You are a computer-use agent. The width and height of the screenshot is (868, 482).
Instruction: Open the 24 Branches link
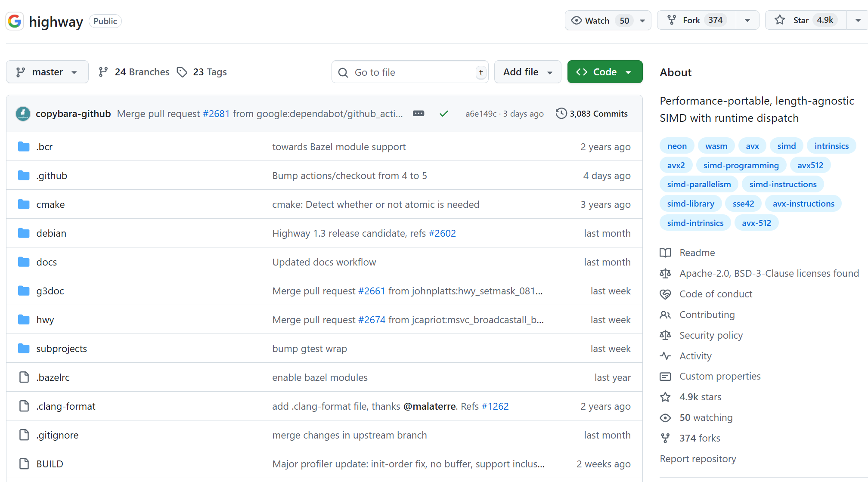(x=134, y=72)
